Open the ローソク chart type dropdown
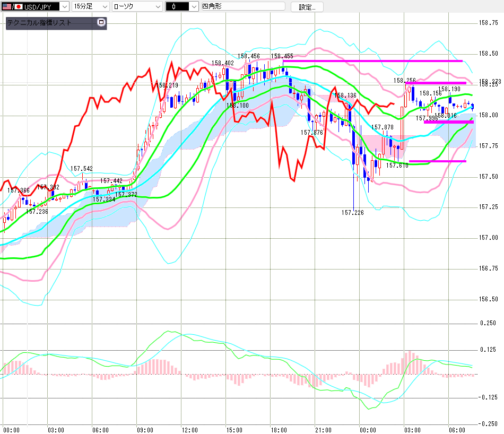This screenshot has height=434, width=504. point(137,6)
